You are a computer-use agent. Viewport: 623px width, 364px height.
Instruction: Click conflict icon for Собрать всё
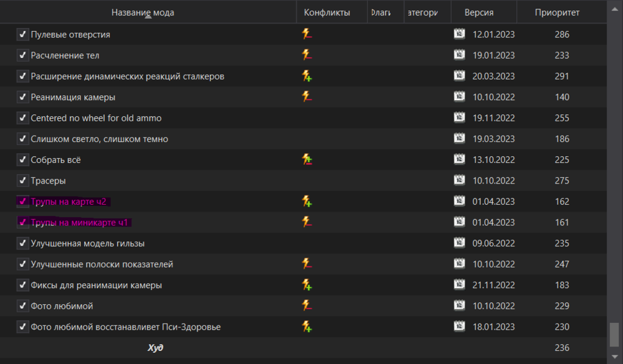pyautogui.click(x=307, y=160)
